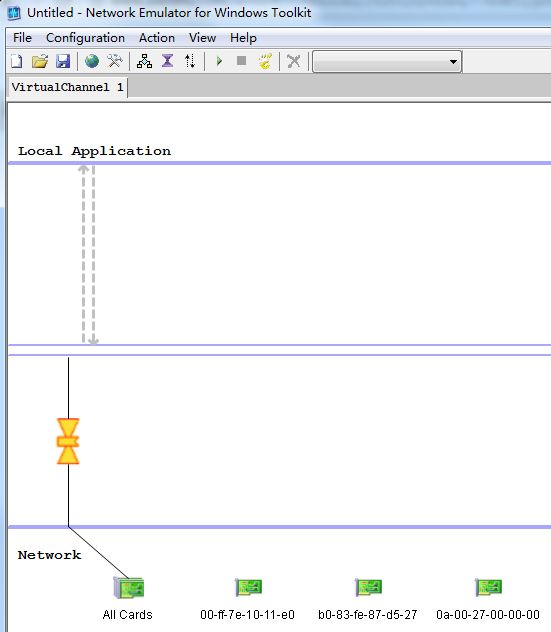Image resolution: width=551 pixels, height=632 pixels.
Task: Click the network topology toolbar icon
Action: [144, 61]
